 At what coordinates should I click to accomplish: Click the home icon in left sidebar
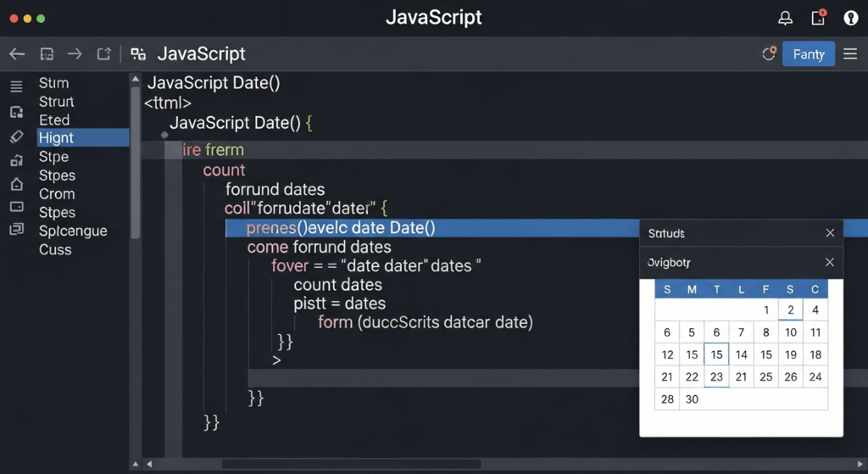16,184
